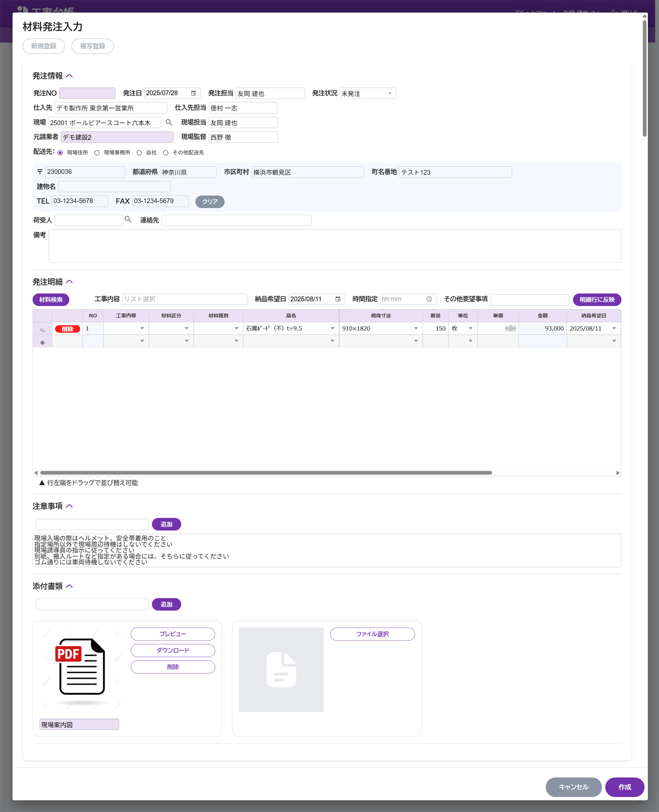659x812 pixels.
Task: Click the pencil edit icon on row 1
Action: click(x=43, y=329)
